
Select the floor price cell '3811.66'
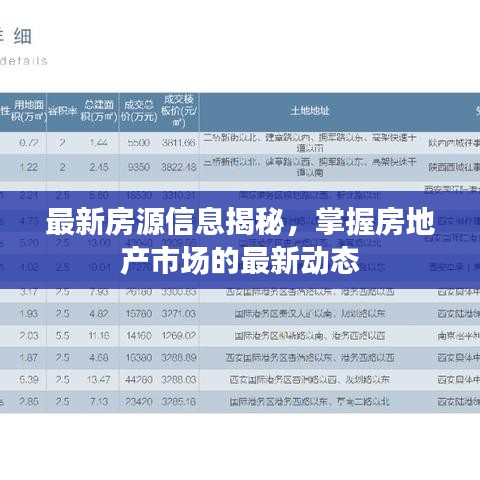179,143
